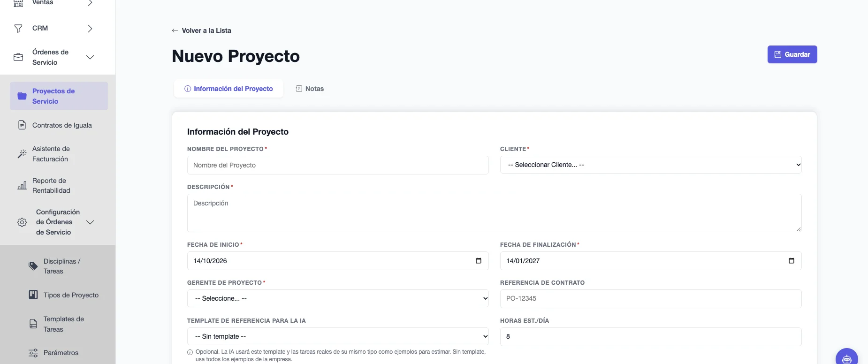
Task: Expand the CRM menu chevron
Action: [90, 29]
